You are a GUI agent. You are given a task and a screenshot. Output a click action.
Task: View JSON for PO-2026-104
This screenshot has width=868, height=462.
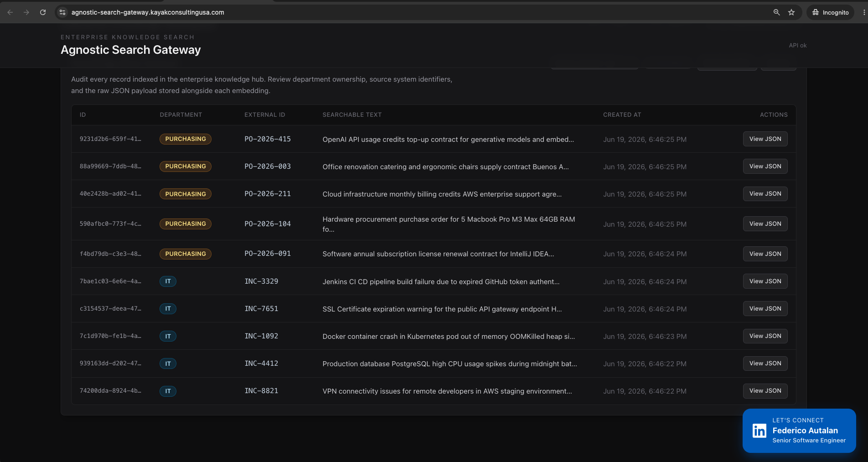pyautogui.click(x=765, y=224)
